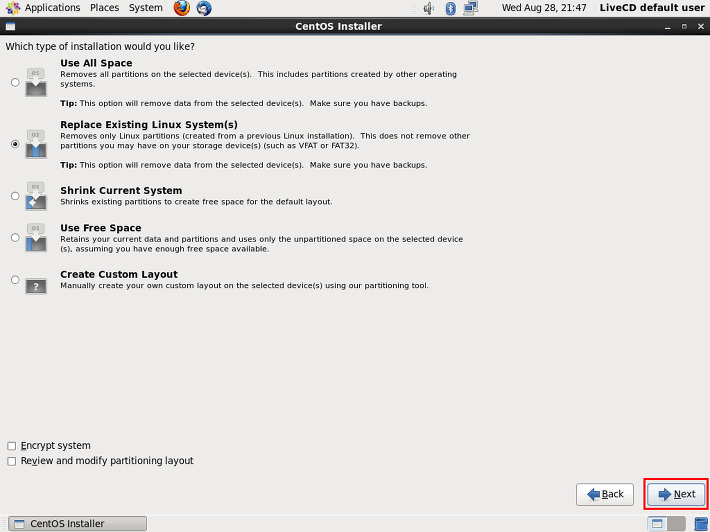Click the Use All Space heading
This screenshot has height=532, width=710.
tap(96, 63)
